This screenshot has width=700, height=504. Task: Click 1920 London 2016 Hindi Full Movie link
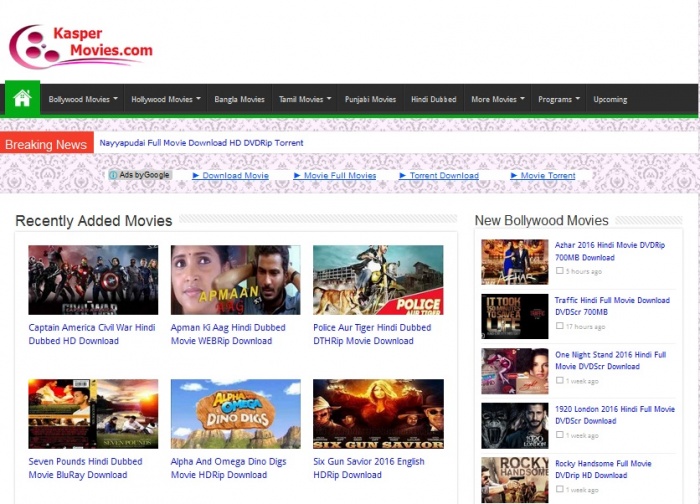(615, 415)
